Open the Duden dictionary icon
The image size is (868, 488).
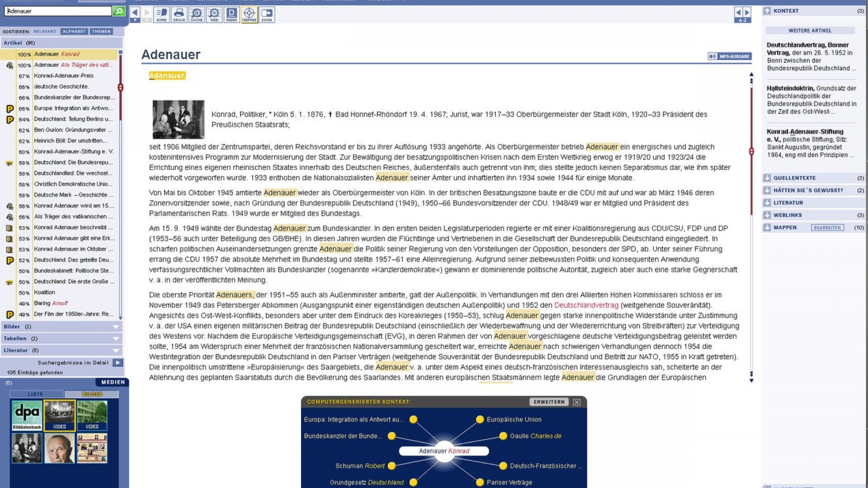point(231,14)
